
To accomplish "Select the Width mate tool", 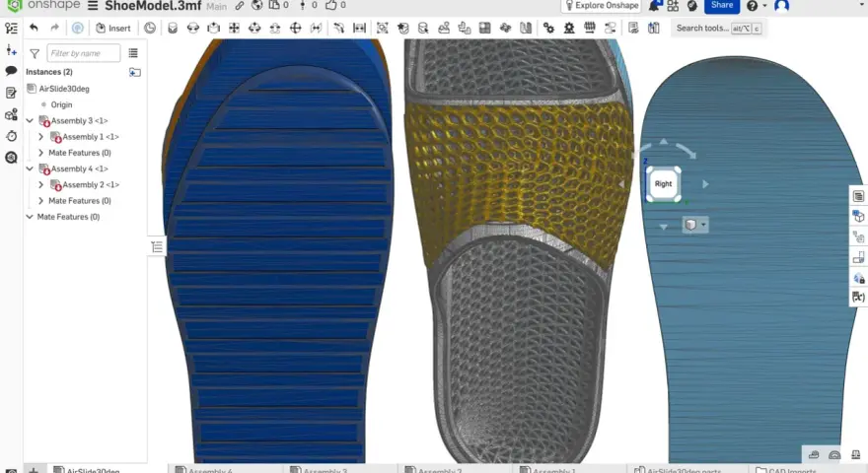I will coord(359,28).
